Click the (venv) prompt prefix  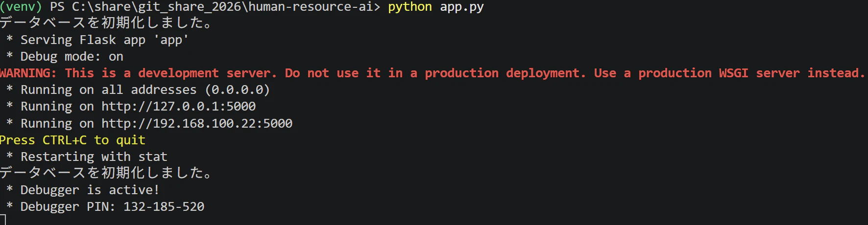tap(21, 7)
